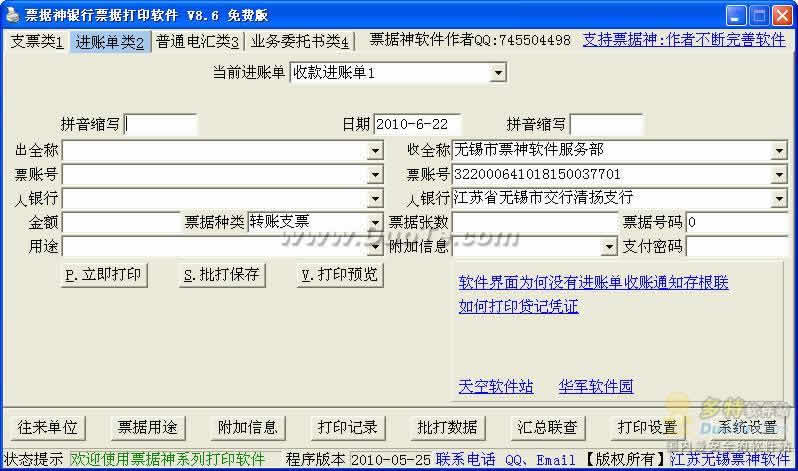
Task: Expand the 附加信息 dropdown arrow
Action: [609, 246]
